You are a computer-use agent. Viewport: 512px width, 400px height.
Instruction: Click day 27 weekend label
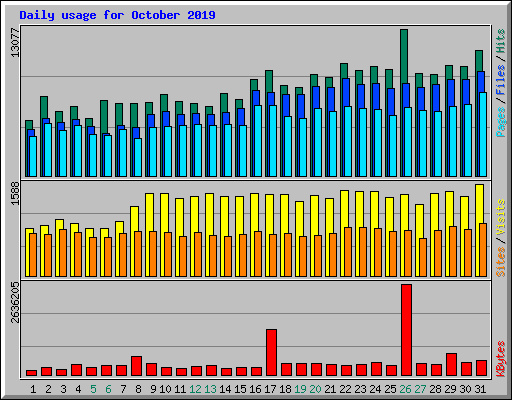tap(420, 389)
